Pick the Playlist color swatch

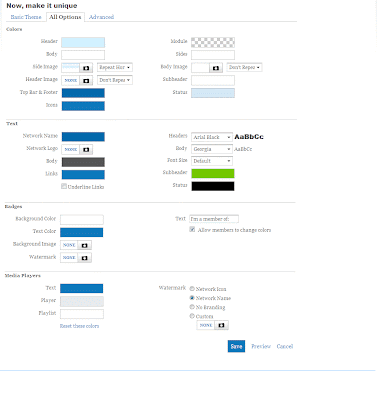(x=82, y=314)
